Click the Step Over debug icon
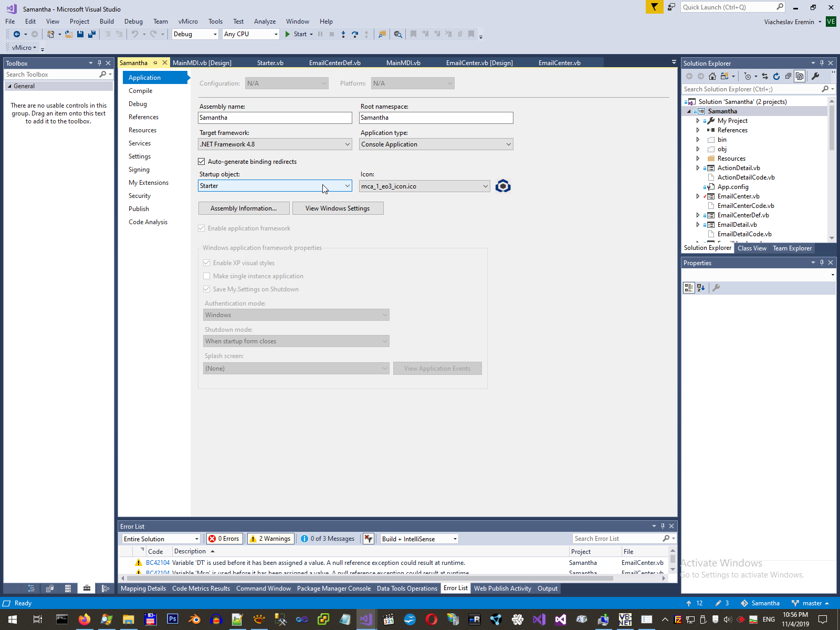Image resolution: width=840 pixels, height=630 pixels. click(x=355, y=34)
